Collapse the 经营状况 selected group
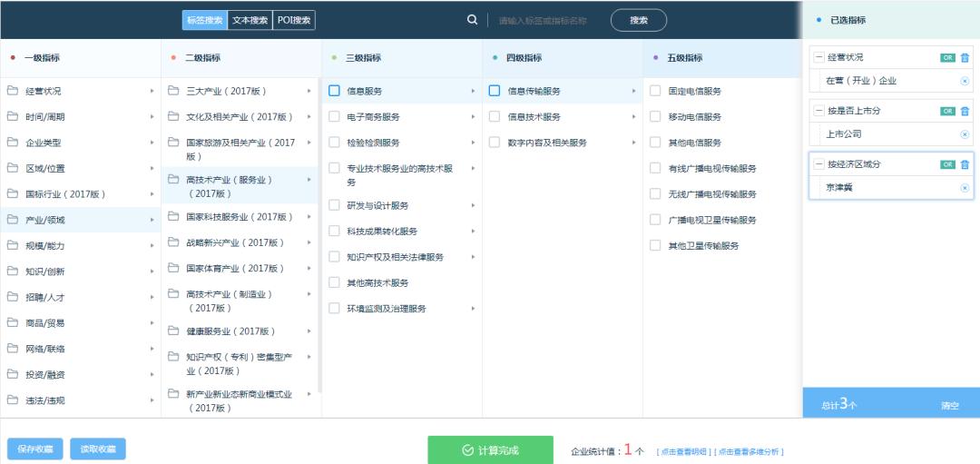Viewport: 980px width, 464px height. click(818, 57)
